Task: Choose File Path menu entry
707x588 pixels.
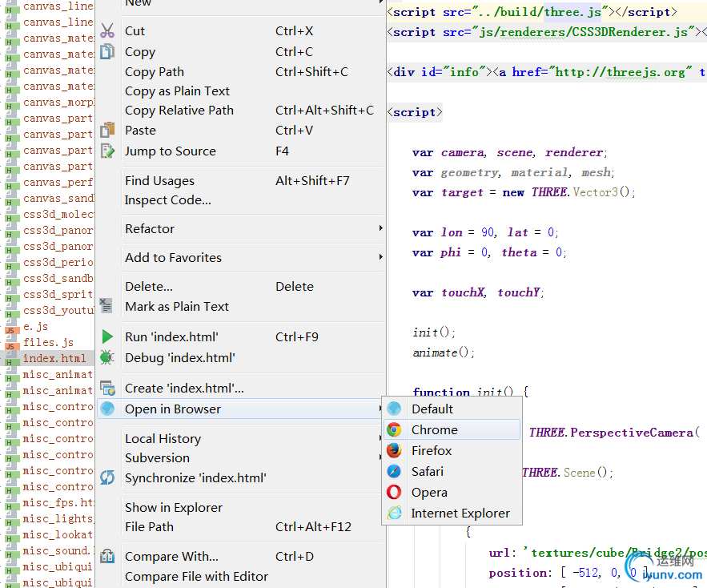Action: pos(241,526)
